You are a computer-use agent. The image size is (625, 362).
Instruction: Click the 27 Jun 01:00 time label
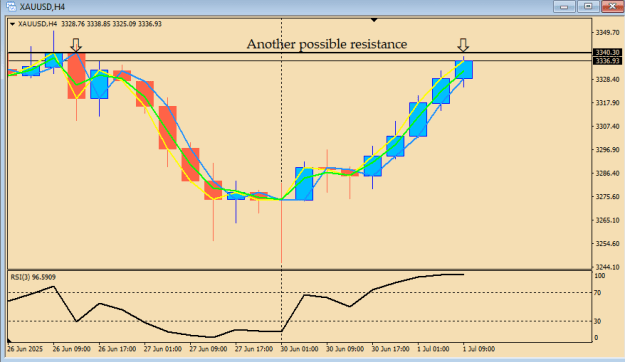(x=163, y=349)
